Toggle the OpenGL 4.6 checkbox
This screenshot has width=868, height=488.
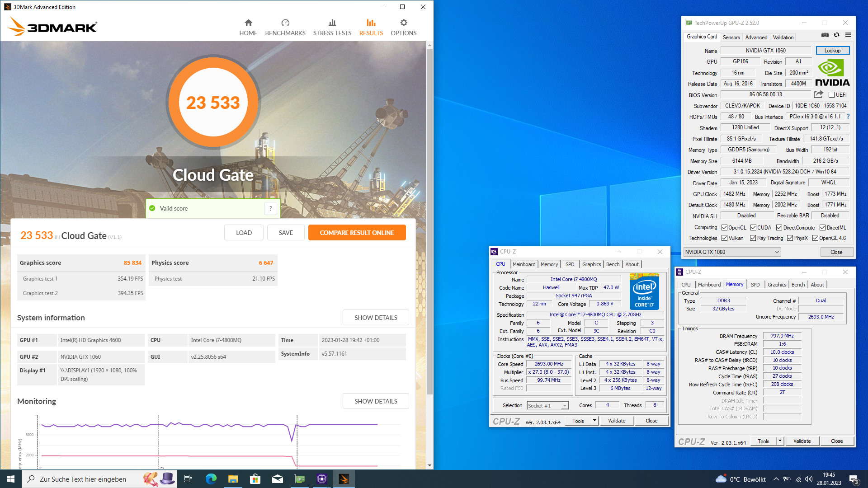click(x=815, y=238)
